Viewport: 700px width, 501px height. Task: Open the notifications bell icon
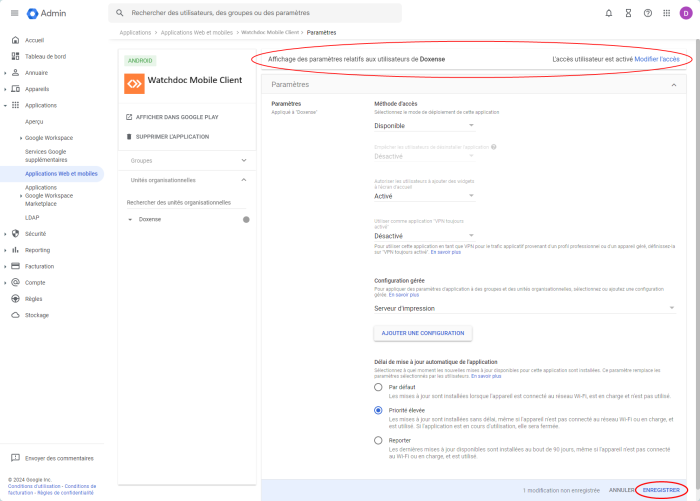[609, 13]
